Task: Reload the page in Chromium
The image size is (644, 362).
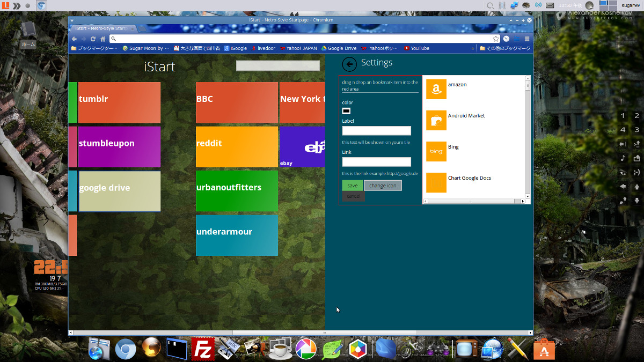Action: (93, 39)
